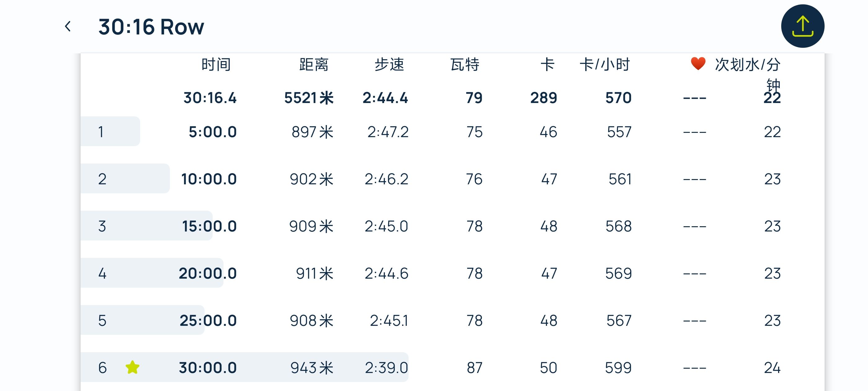Tap the back arrow icon
Screen dimensions: 868x391
pos(68,26)
